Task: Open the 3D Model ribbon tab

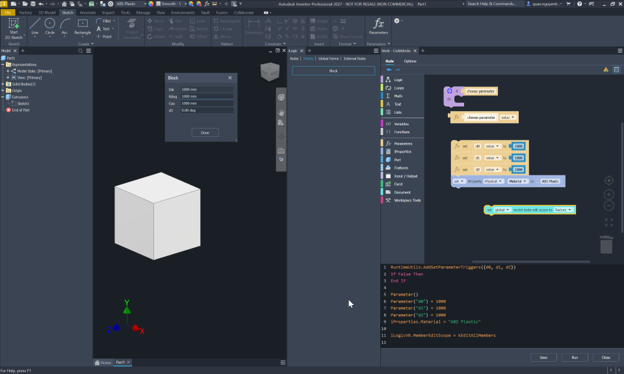Action: [x=47, y=13]
